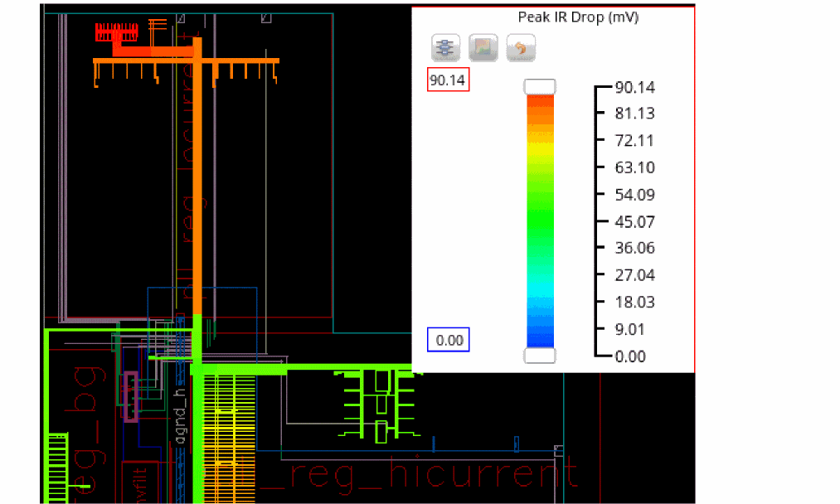
Task: Edit the minimum value field 0.00
Action: [x=448, y=340]
